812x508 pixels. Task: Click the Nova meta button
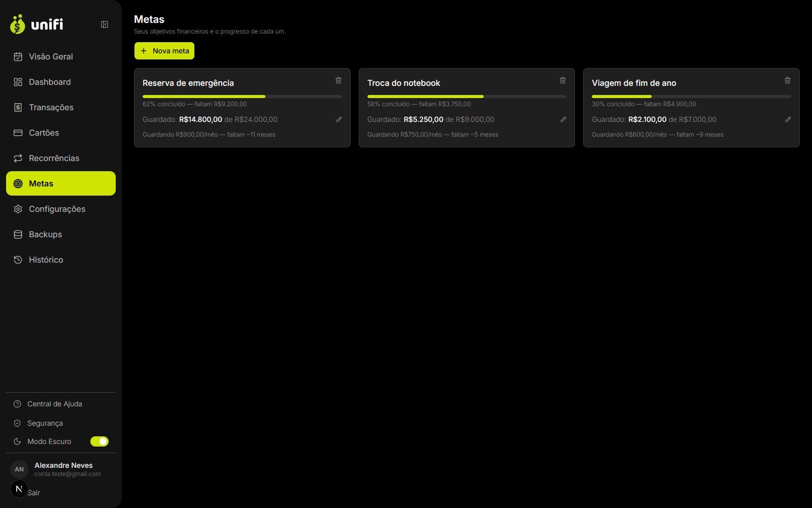click(x=164, y=51)
